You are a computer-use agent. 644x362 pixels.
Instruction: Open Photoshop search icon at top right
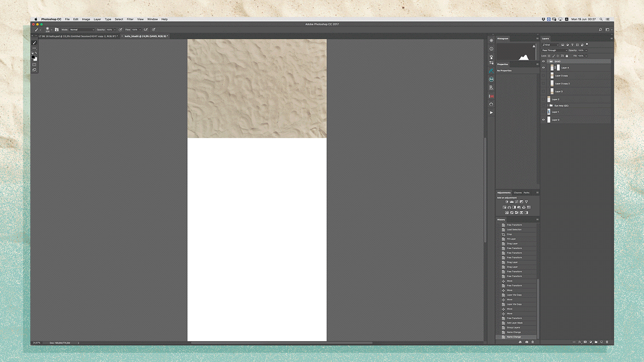click(600, 29)
